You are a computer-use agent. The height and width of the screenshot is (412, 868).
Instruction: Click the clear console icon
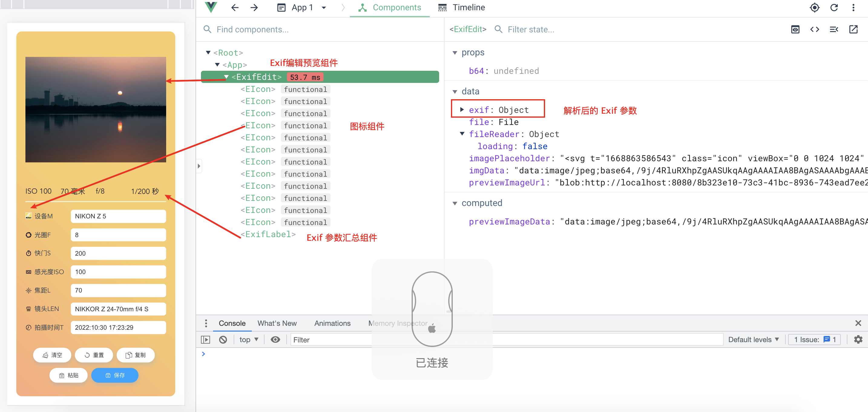pos(223,340)
